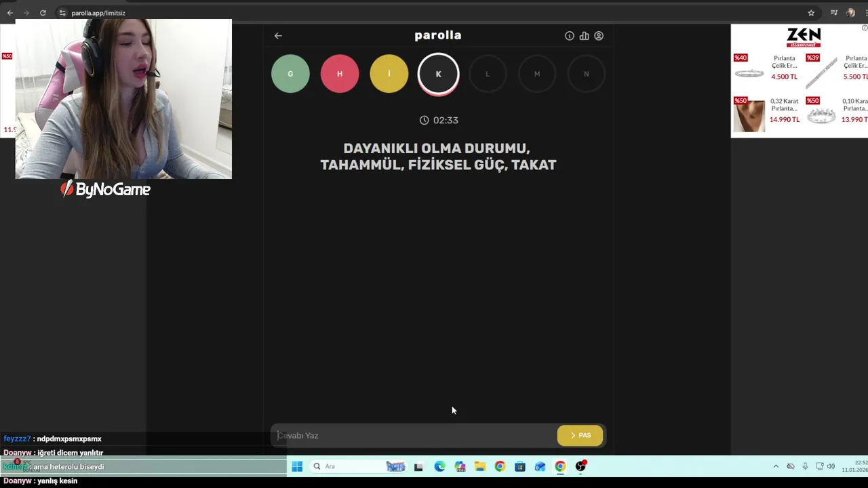Open the ZEN diamond ad logo
This screenshot has height=488, width=868.
click(804, 37)
